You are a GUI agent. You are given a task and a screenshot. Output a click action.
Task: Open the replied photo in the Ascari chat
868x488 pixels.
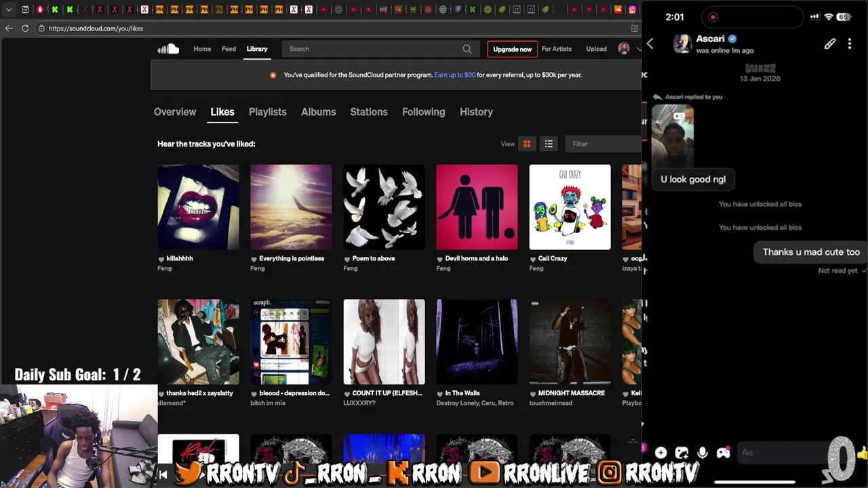673,136
